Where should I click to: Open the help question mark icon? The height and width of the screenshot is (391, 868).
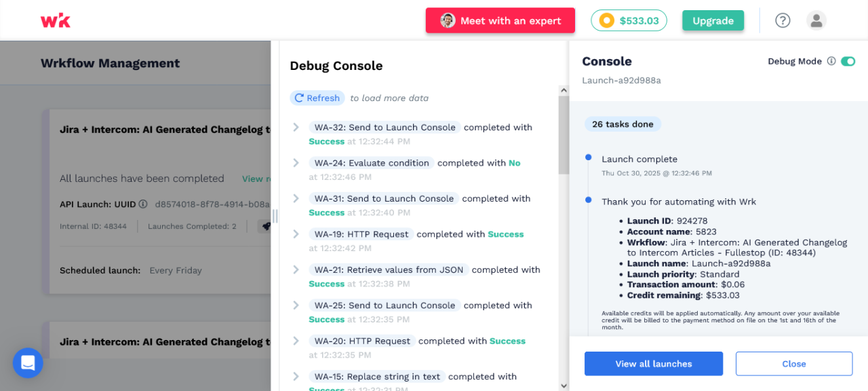783,20
